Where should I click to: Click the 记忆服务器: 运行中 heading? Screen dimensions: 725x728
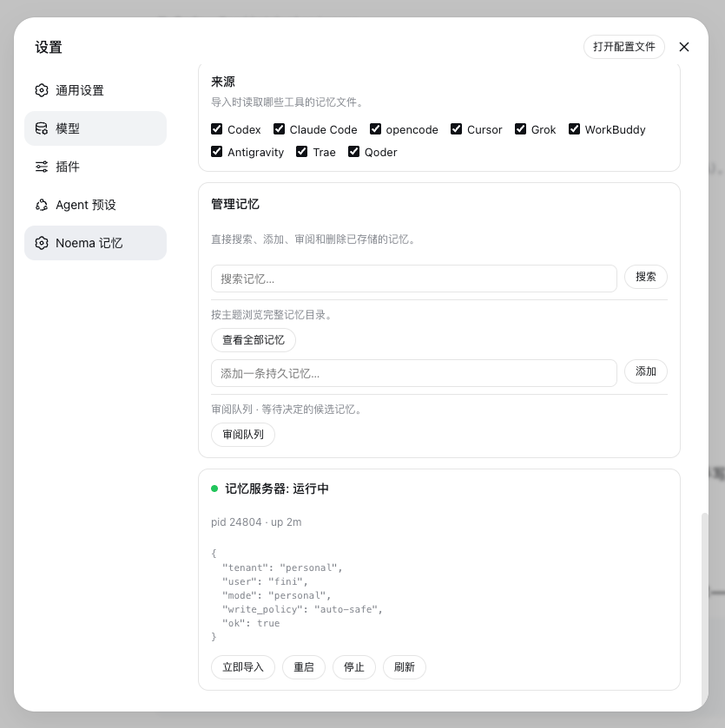[277, 489]
